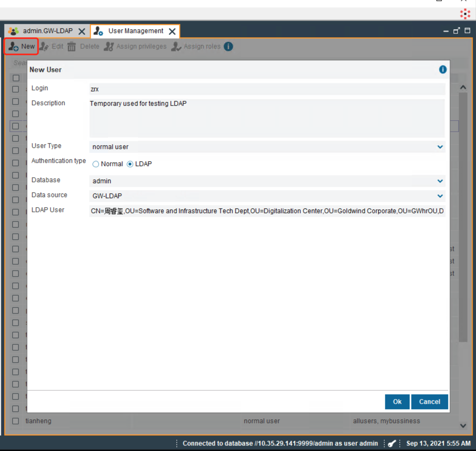Click the New user toolbar icon
Image resolution: width=476 pixels, height=451 pixels.
pos(13,46)
